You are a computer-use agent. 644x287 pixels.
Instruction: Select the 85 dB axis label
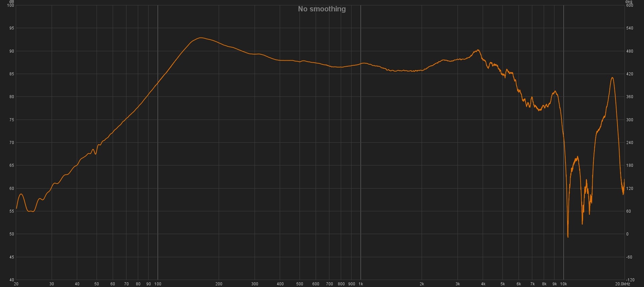point(12,74)
